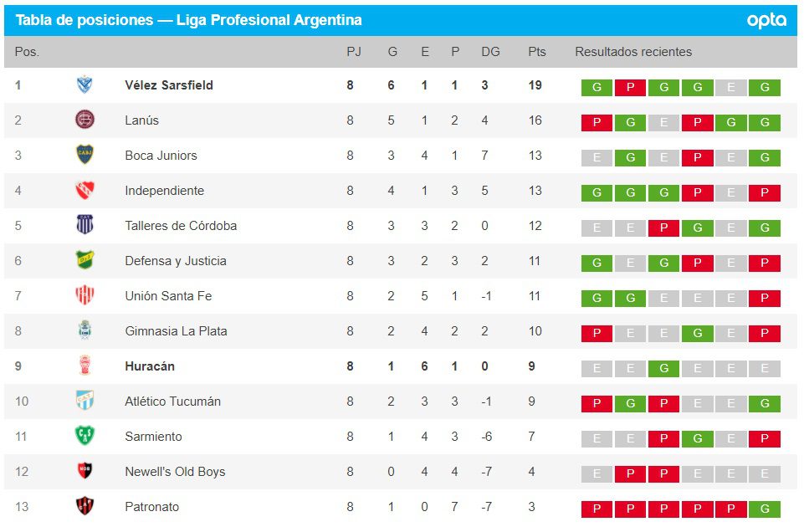Click the PJ column header

[354, 52]
